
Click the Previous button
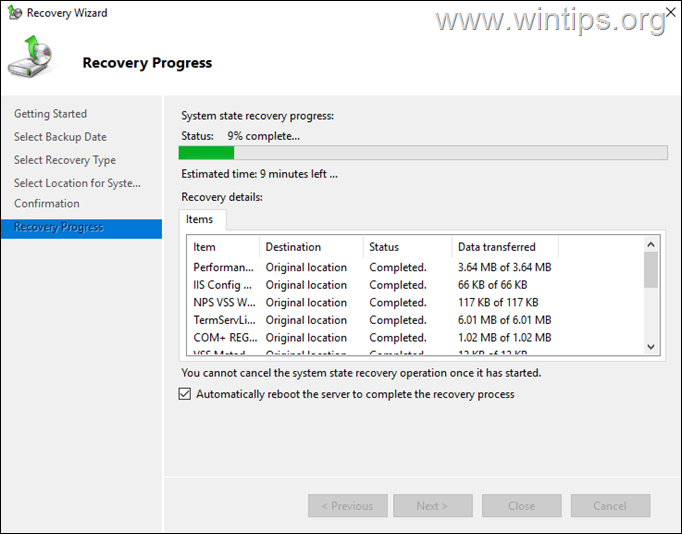pos(347,506)
